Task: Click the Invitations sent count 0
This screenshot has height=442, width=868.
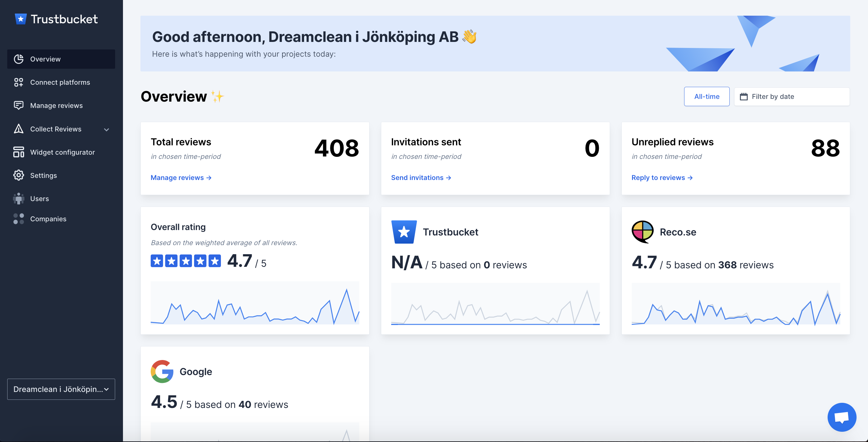Action: point(592,148)
